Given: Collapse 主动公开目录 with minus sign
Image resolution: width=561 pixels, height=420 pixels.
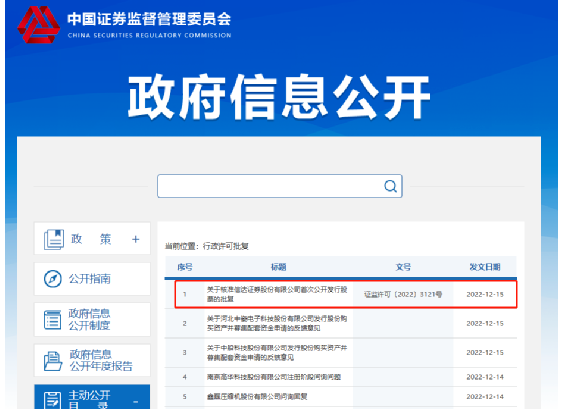Looking at the screenshot, I should [136, 402].
